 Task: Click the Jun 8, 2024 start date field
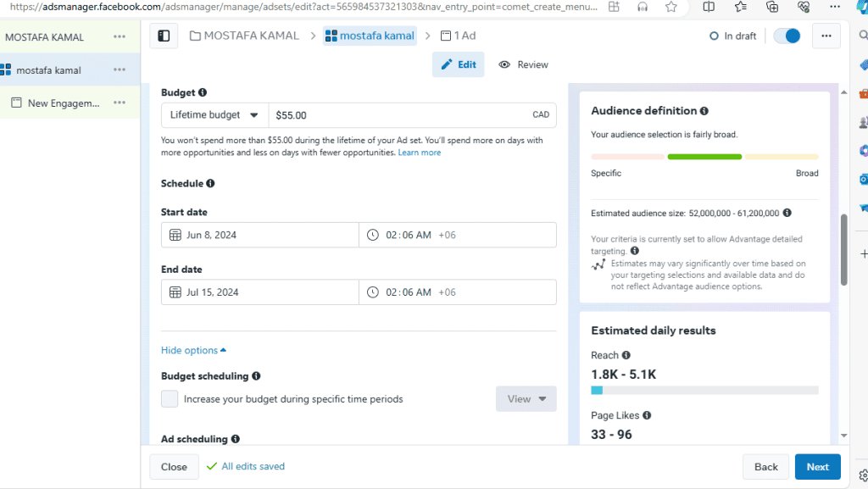[x=260, y=235]
